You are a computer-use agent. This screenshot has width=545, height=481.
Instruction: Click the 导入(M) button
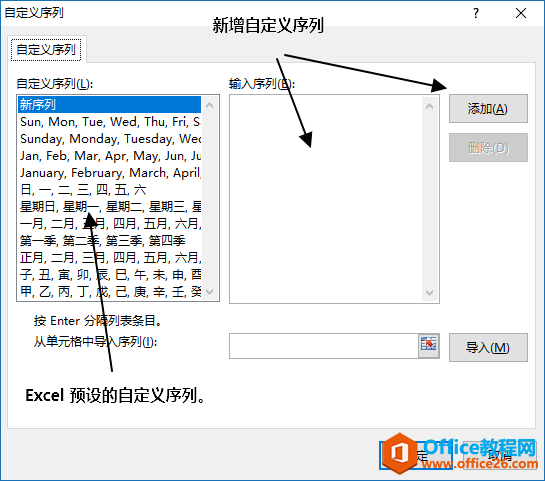click(488, 348)
